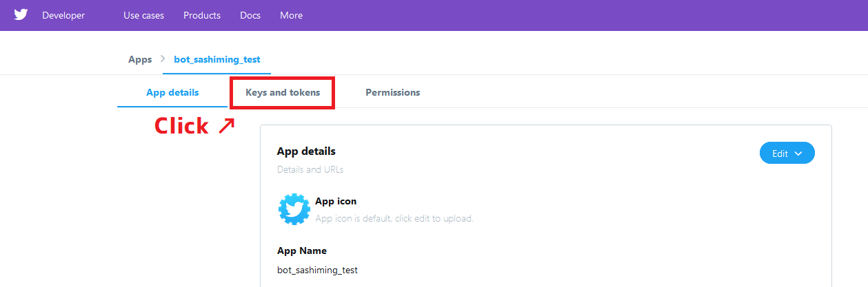Click the default app gear icon
The width and height of the screenshot is (868, 287).
click(294, 209)
